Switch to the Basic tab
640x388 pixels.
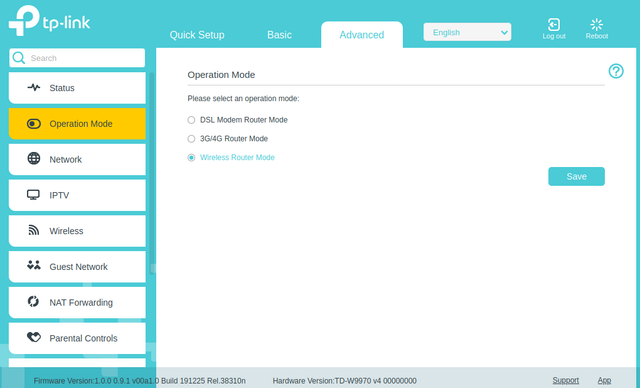pos(279,35)
